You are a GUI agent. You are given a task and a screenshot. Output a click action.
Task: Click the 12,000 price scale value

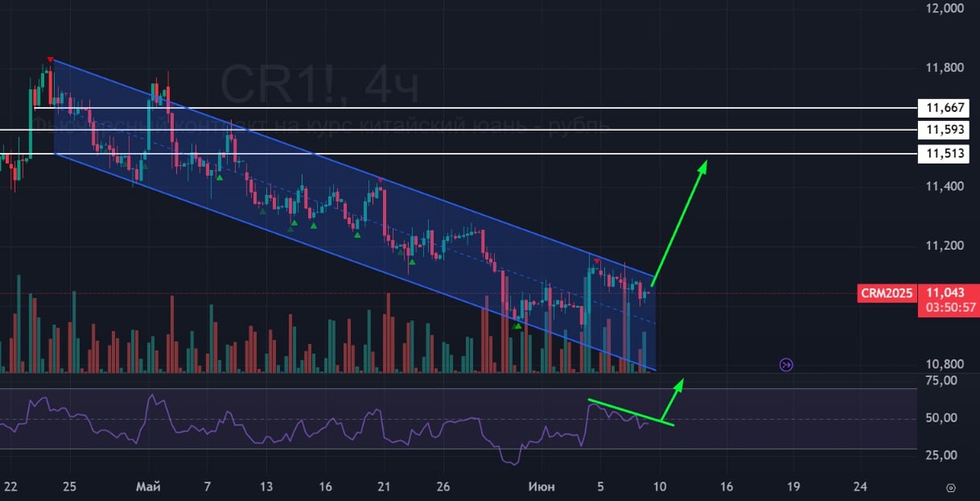tap(945, 7)
